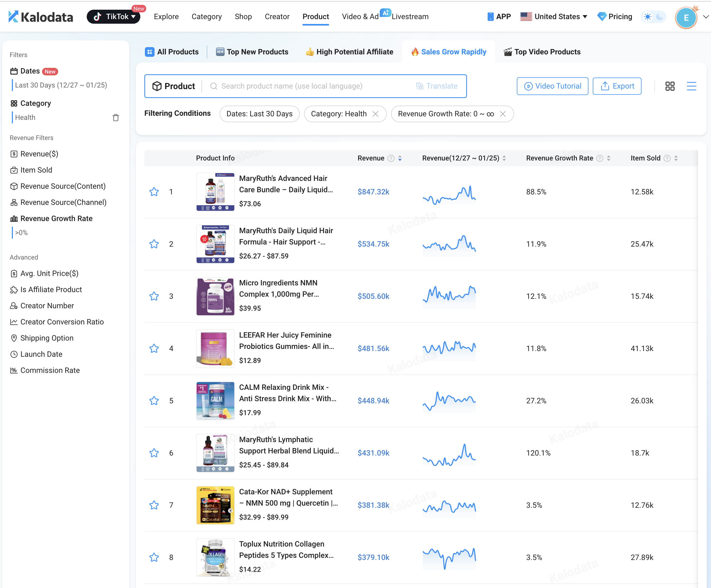This screenshot has height=588, width=711.
Task: Click the Video Tutorial button
Action: 552,86
